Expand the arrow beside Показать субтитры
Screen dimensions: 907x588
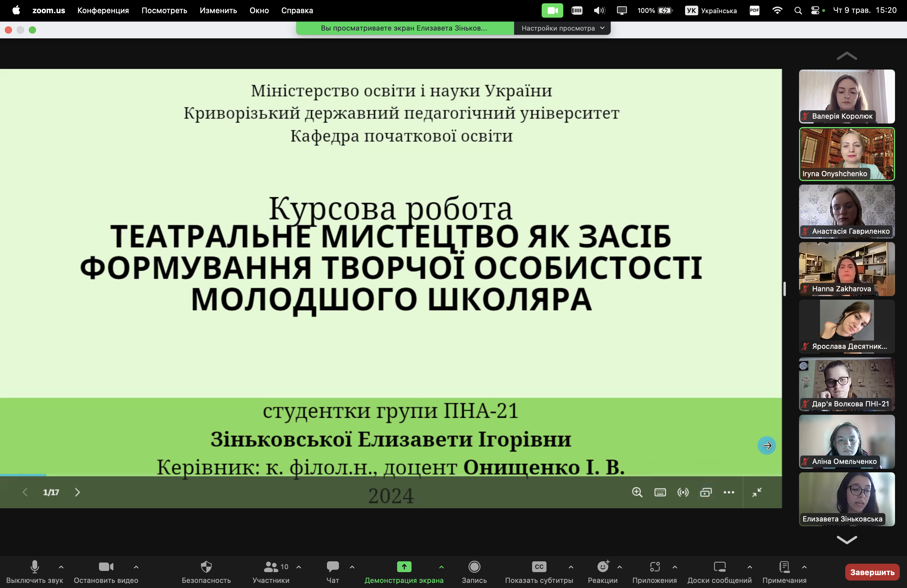[x=571, y=567]
